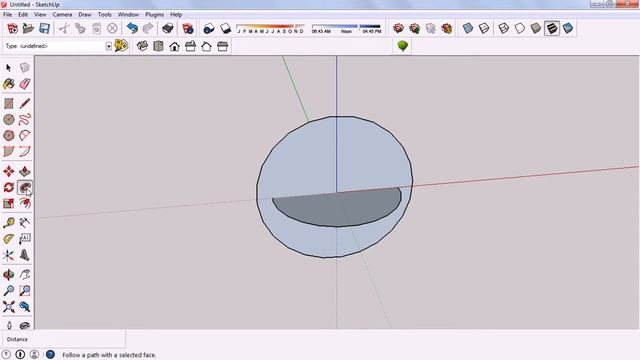Open the Tools menu
The width and height of the screenshot is (640, 360).
(104, 14)
